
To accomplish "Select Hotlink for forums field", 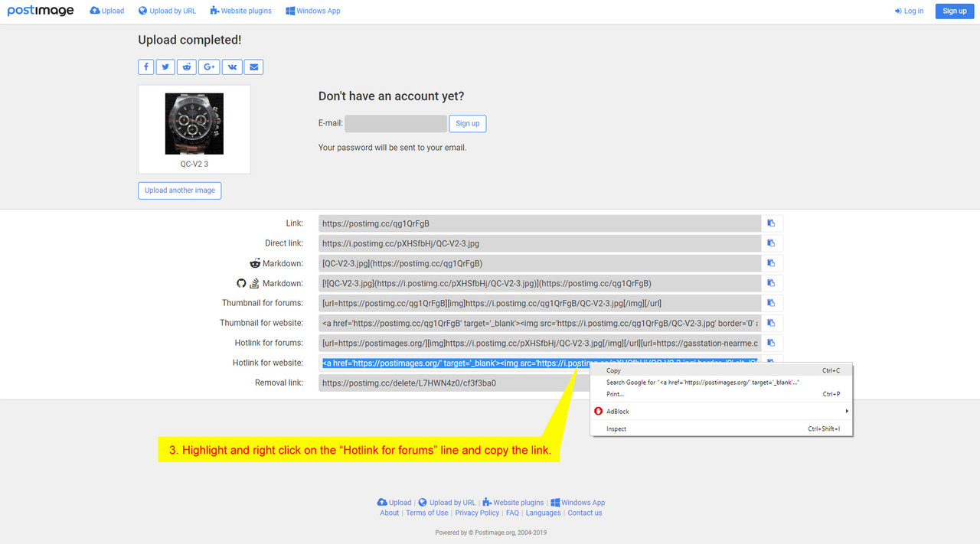I will [x=540, y=343].
